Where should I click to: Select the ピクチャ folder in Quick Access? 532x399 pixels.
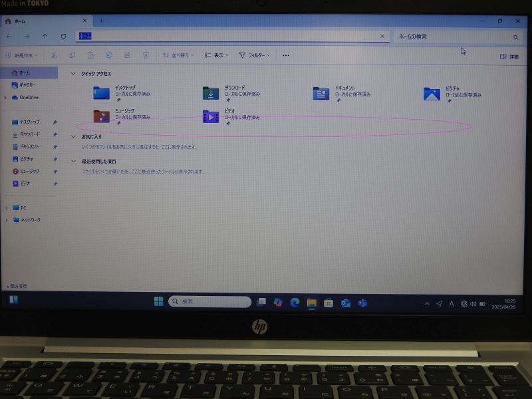tap(452, 94)
